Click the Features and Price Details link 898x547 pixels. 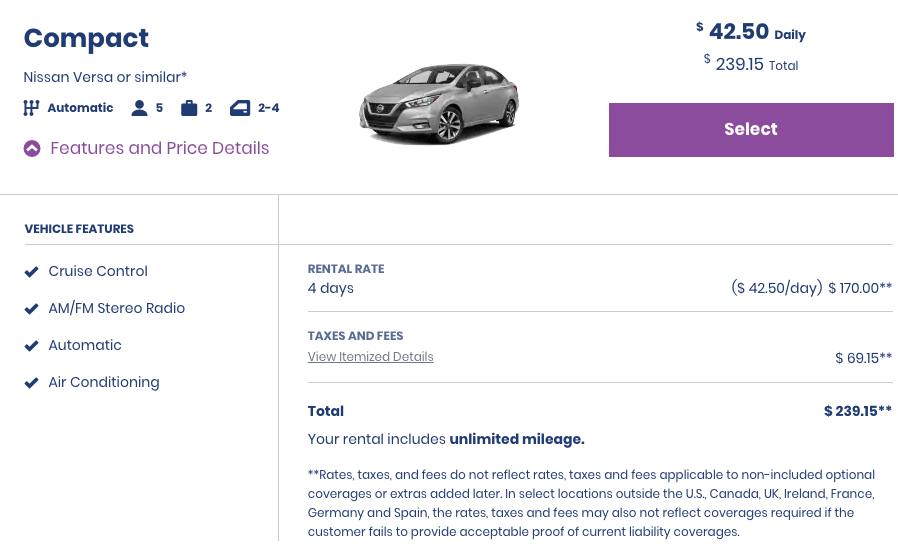click(x=160, y=148)
